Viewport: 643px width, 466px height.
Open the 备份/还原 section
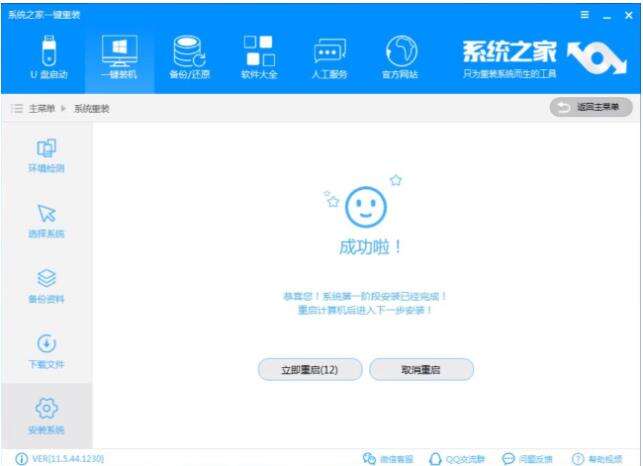(x=189, y=57)
